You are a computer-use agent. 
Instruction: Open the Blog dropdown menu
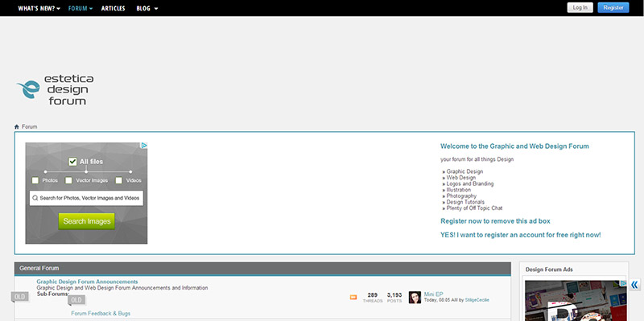[x=147, y=8]
